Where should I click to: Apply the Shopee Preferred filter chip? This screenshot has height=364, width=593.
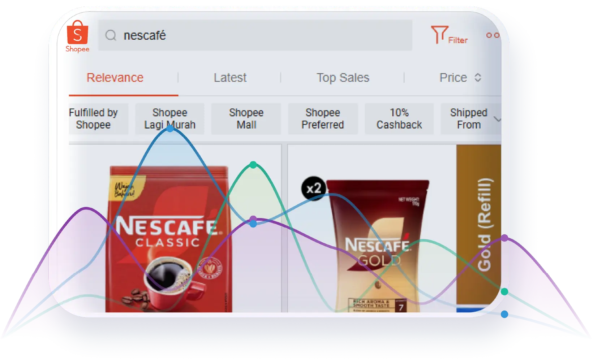[323, 119]
